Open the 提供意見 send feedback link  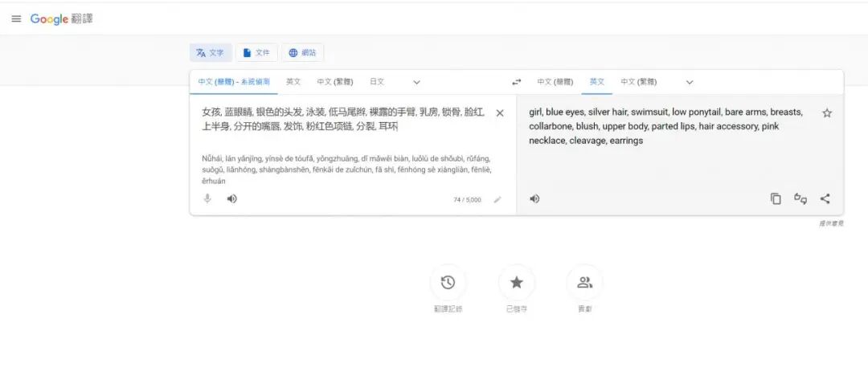pos(832,223)
